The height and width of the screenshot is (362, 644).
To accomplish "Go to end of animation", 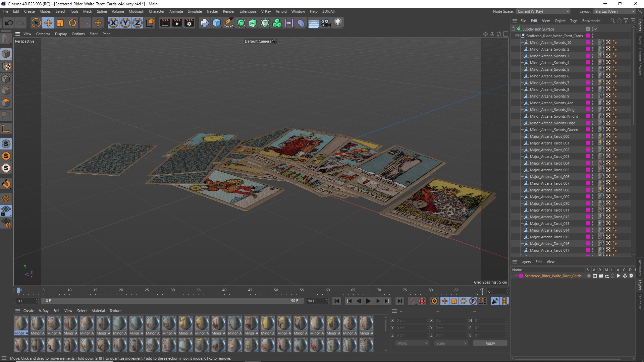I will click(x=399, y=301).
